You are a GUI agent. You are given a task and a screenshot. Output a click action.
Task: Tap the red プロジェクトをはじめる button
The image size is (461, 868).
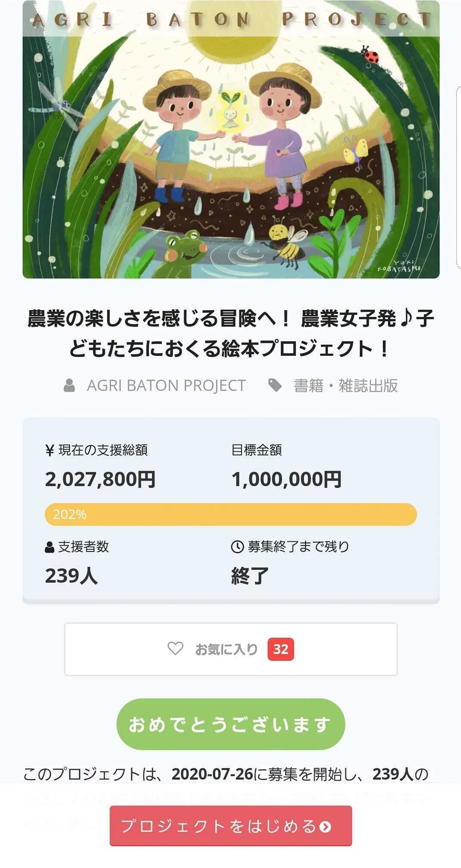click(231, 826)
